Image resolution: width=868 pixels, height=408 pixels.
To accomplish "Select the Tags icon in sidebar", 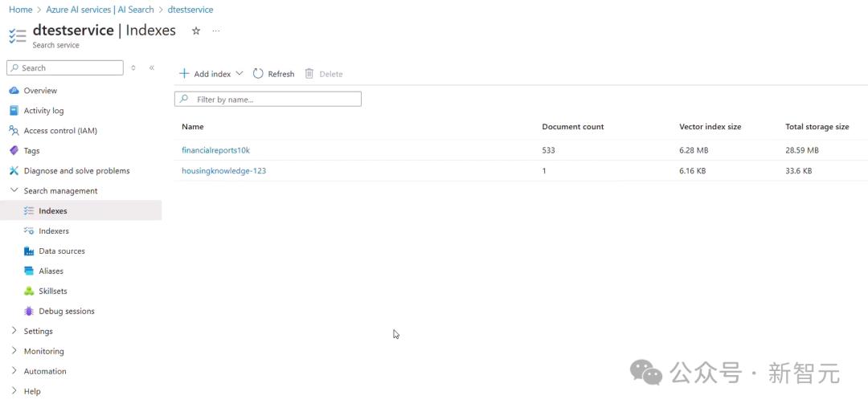I will tap(14, 151).
